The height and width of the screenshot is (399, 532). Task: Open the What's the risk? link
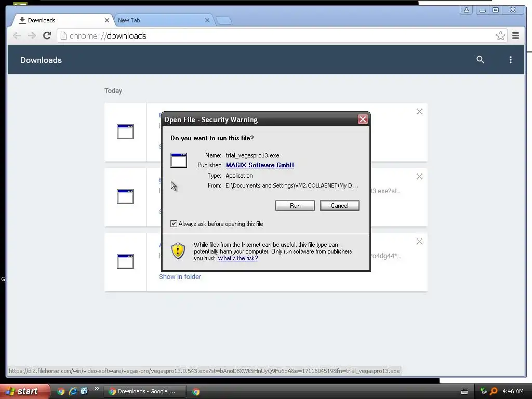click(x=237, y=258)
